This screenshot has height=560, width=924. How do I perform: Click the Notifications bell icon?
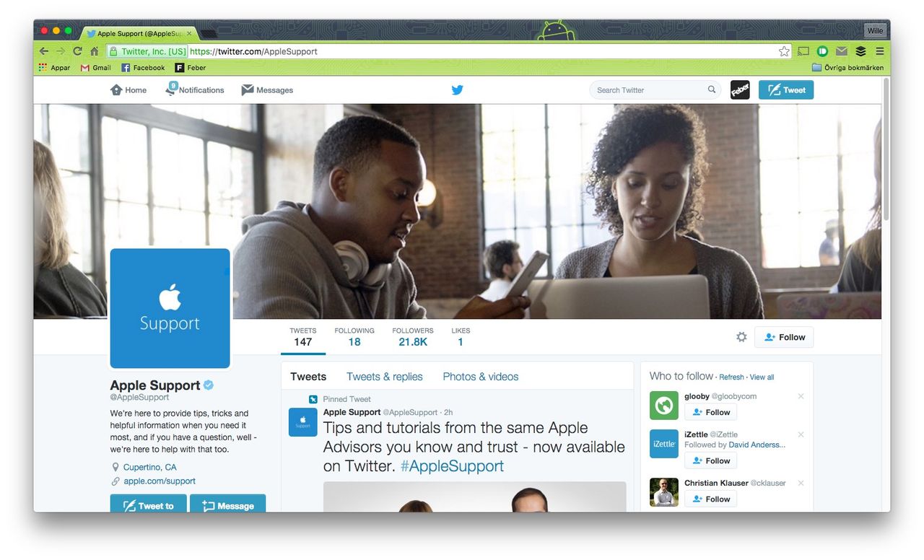click(x=172, y=89)
